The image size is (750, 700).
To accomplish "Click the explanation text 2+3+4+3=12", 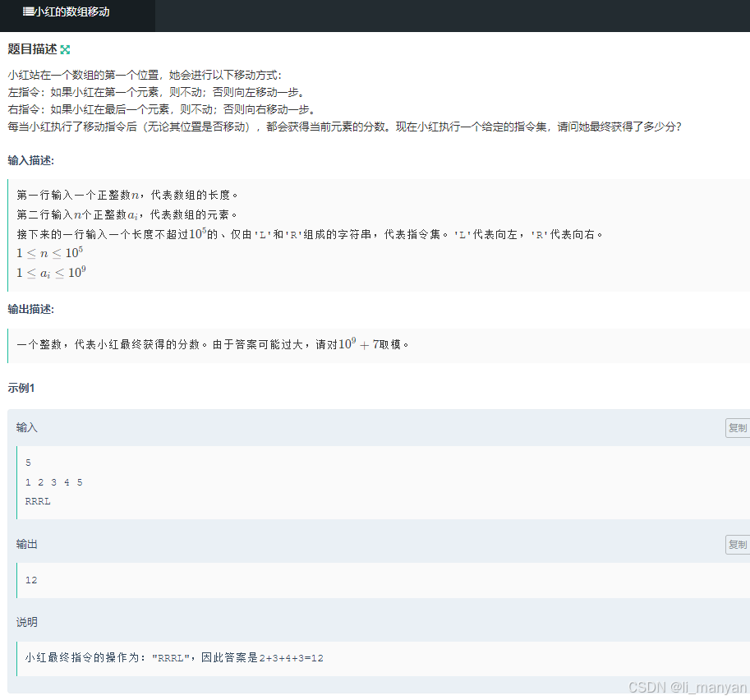I will click(292, 658).
